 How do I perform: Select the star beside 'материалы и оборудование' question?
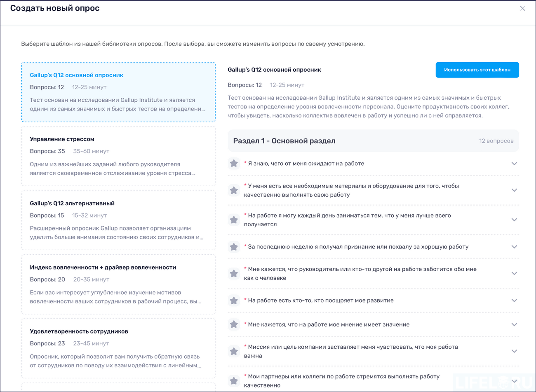click(x=234, y=190)
